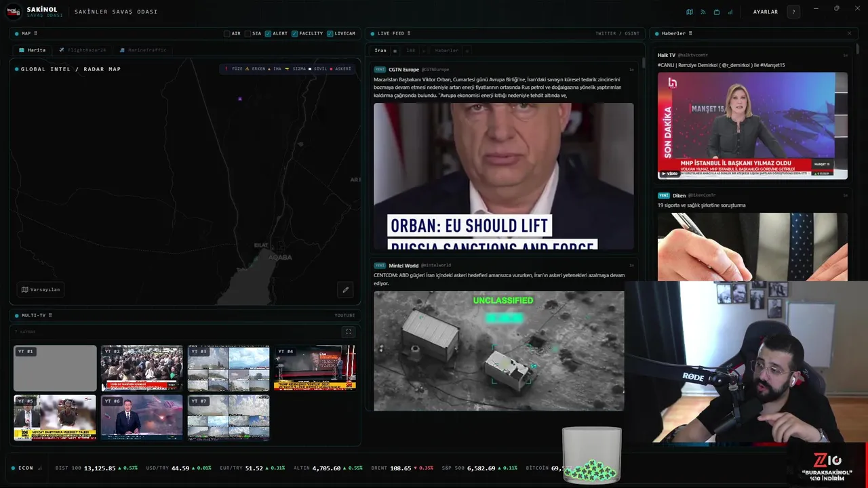868x488 pixels.
Task: Close the Haberler panel
Action: (849, 33)
